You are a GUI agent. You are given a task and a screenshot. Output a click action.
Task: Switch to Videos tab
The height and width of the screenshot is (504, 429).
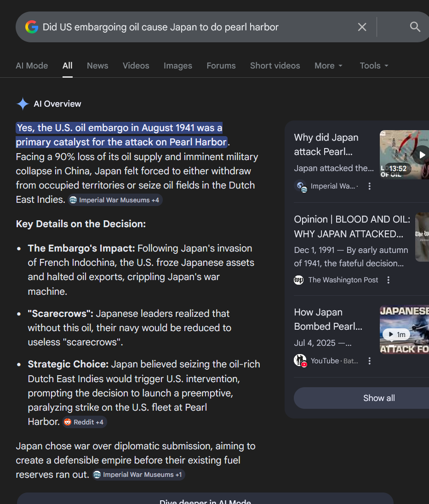[136, 66]
